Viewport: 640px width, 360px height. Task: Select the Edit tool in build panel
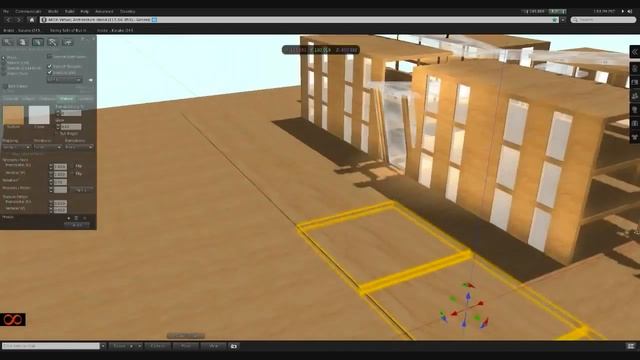pos(38,42)
